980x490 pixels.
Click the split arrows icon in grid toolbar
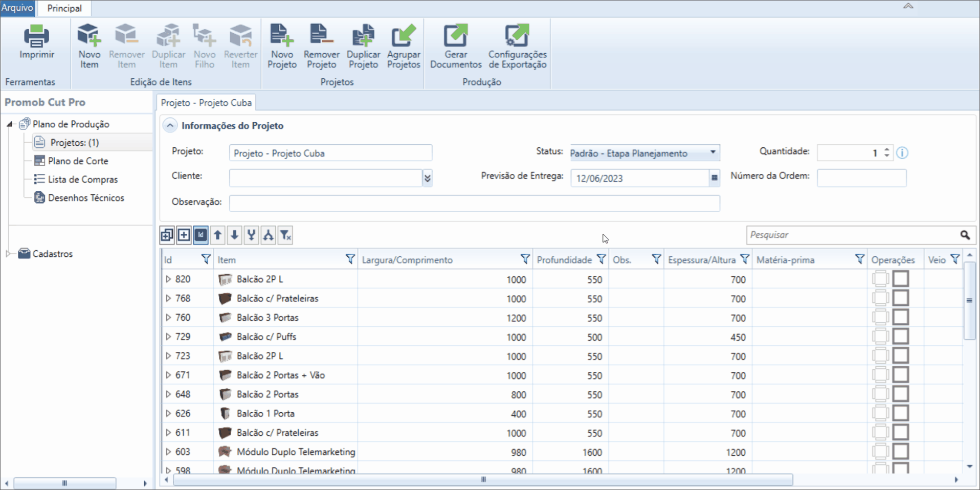(x=268, y=235)
